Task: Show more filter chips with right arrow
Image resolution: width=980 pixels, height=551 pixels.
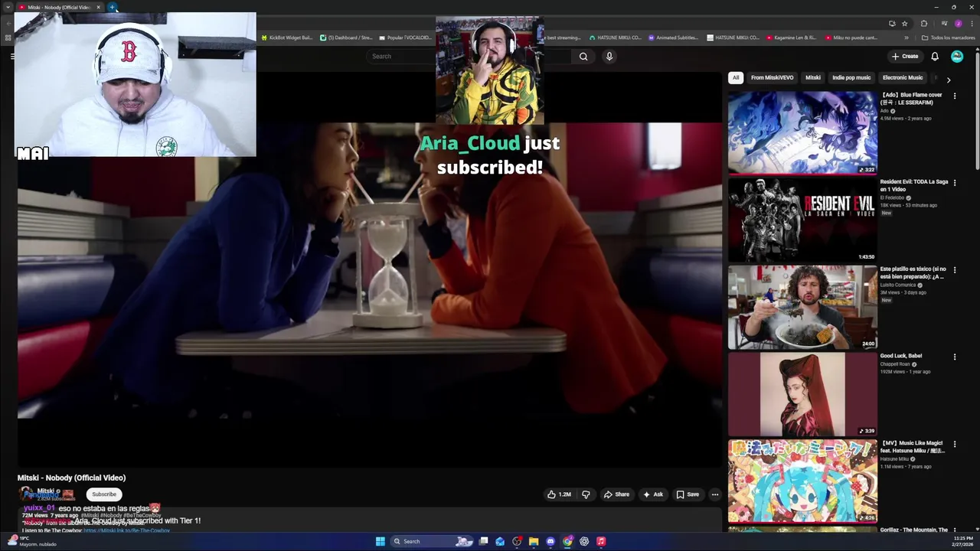Action: 949,80
